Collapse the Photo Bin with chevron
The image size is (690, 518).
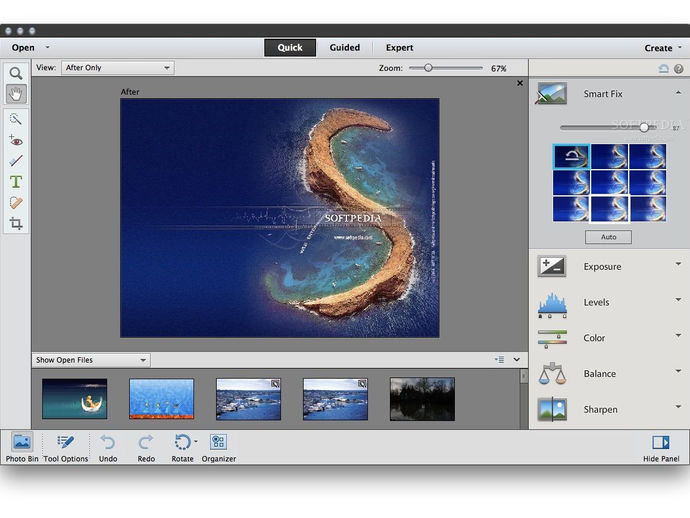[517, 360]
